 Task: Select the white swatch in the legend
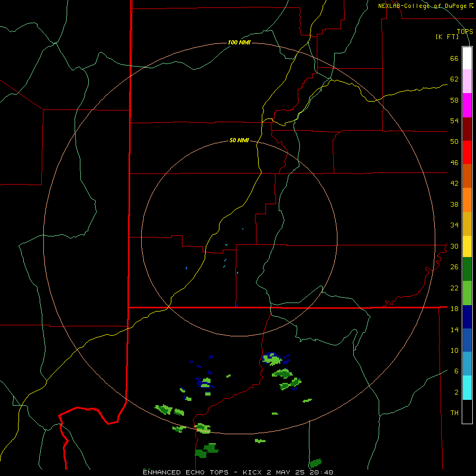pyautogui.click(x=467, y=58)
